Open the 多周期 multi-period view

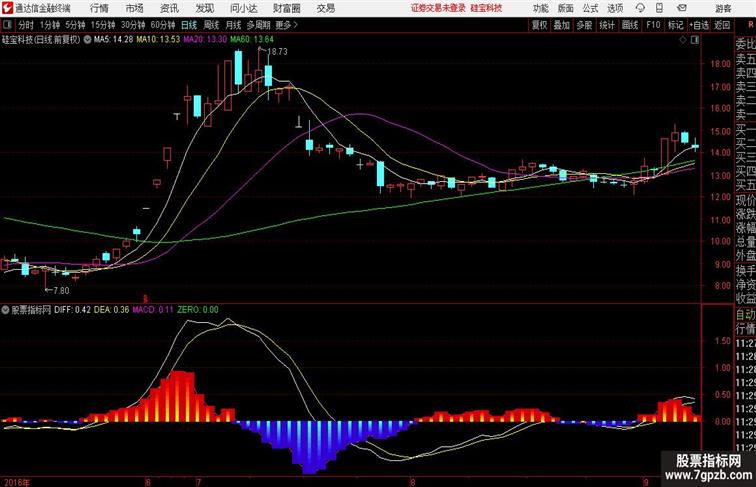tap(258, 25)
